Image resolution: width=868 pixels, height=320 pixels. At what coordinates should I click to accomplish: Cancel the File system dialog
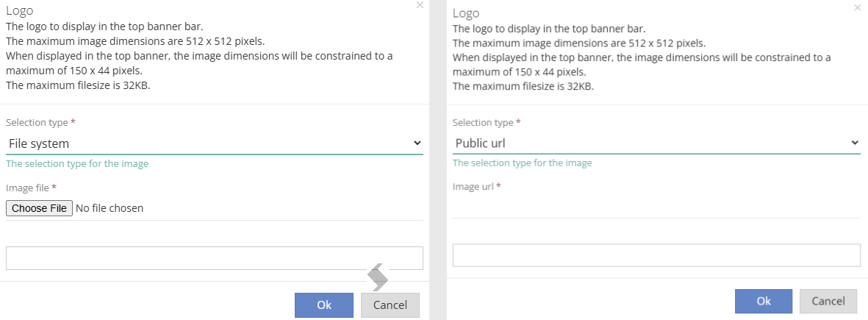click(x=390, y=305)
